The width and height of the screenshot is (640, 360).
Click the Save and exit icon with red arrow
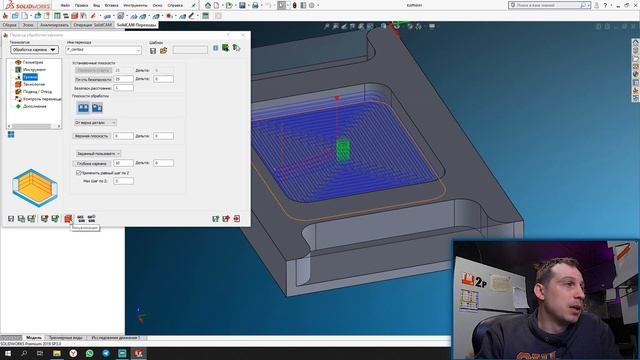click(226, 219)
